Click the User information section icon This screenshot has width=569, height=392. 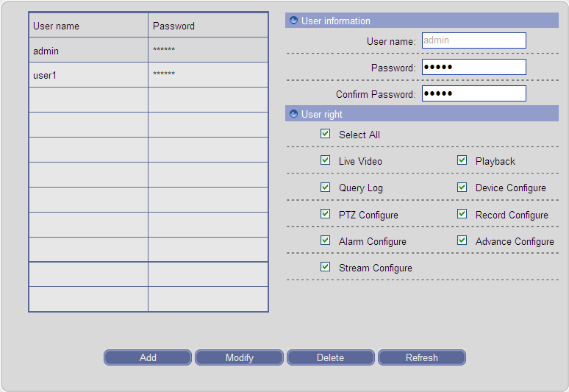(x=293, y=21)
